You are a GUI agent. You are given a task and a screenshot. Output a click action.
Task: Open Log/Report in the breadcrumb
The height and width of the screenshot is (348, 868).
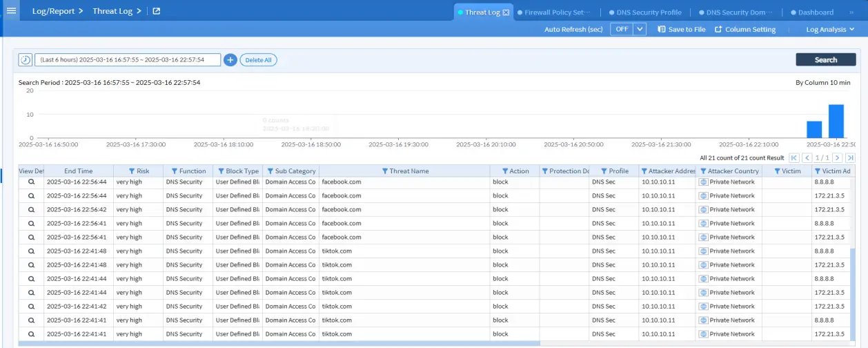point(53,11)
